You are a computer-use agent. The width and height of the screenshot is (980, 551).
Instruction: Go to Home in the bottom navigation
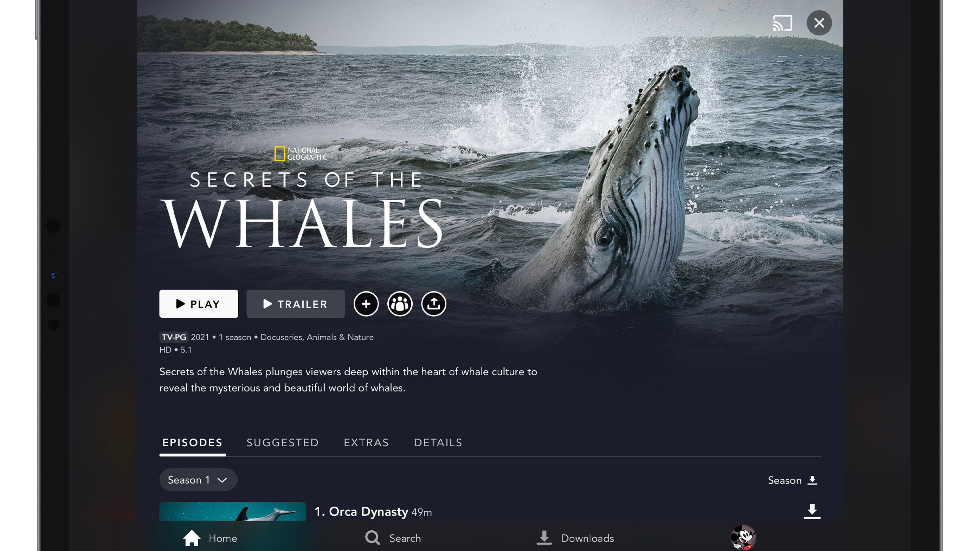pyautogui.click(x=210, y=538)
